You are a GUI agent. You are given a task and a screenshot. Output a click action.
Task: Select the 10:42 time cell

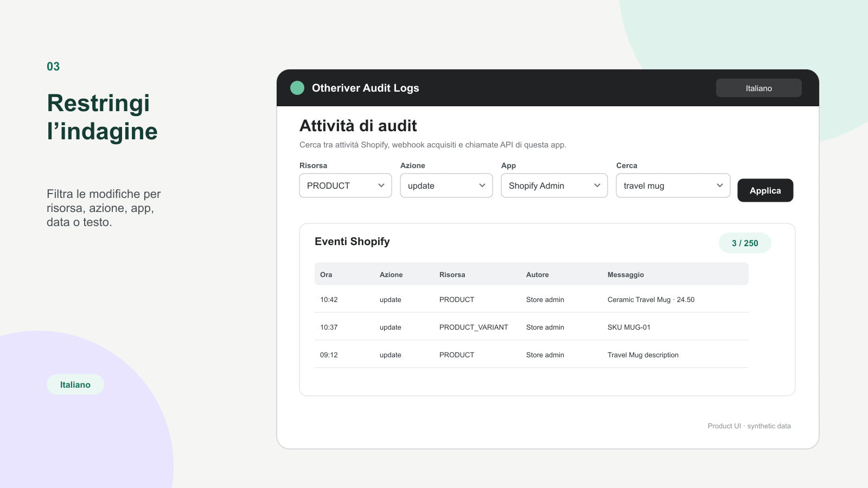click(x=329, y=299)
